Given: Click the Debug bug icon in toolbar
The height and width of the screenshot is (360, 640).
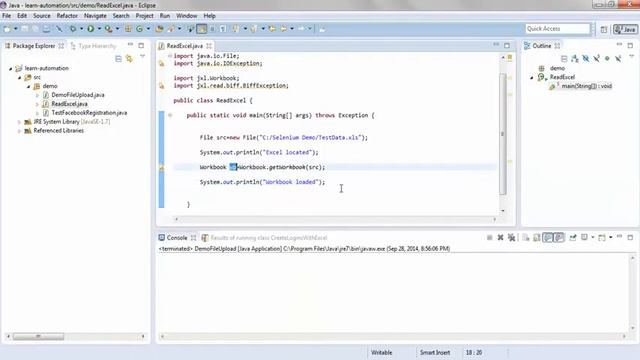Looking at the screenshot, I should pos(73,29).
